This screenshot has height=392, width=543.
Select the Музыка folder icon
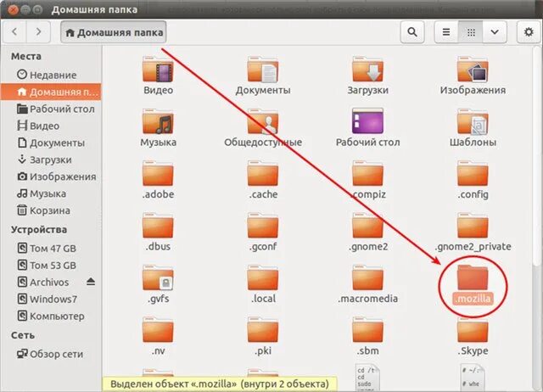158,122
